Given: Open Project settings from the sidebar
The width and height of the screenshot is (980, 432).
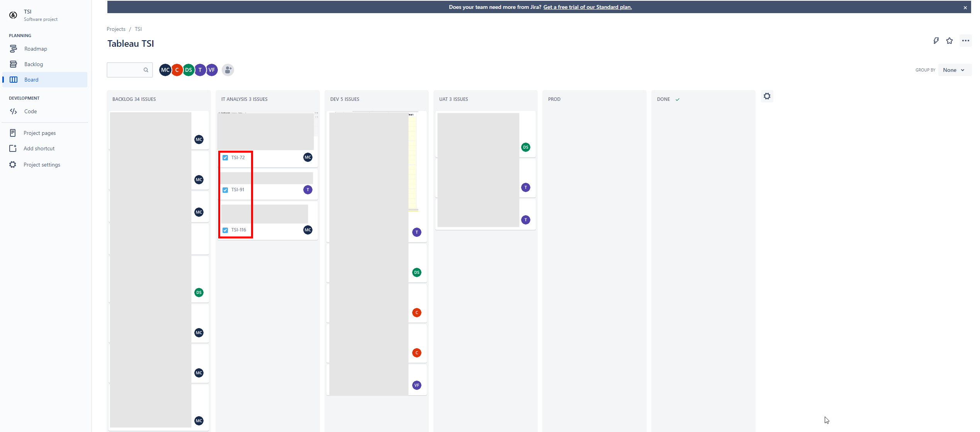Looking at the screenshot, I should pos(42,164).
